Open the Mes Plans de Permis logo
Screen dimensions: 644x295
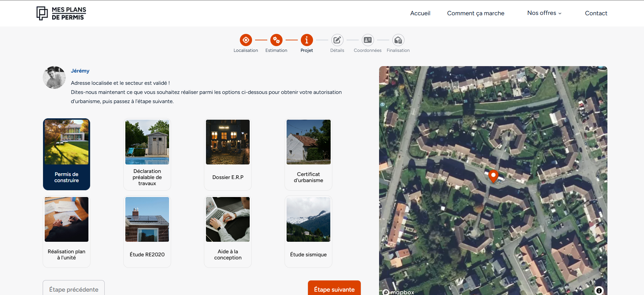point(61,14)
